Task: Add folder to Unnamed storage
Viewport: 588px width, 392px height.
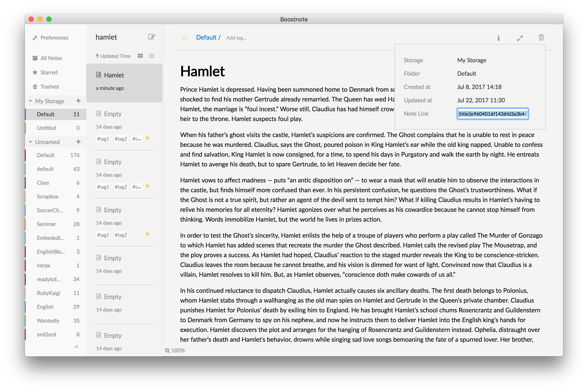Action: tap(79, 142)
